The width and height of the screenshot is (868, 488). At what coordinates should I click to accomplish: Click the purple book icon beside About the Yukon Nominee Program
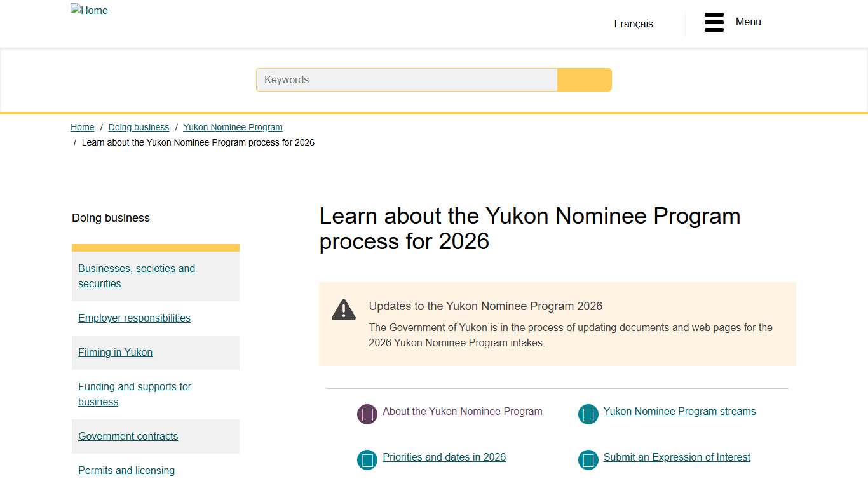(367, 414)
